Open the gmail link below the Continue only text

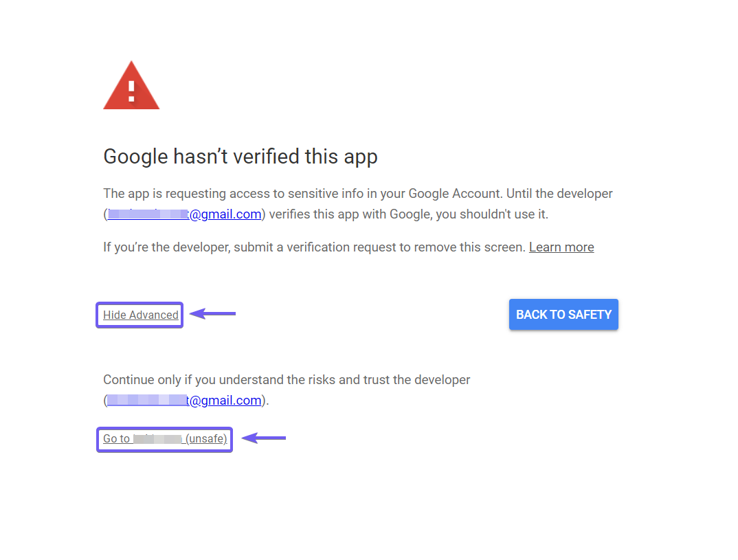click(184, 400)
